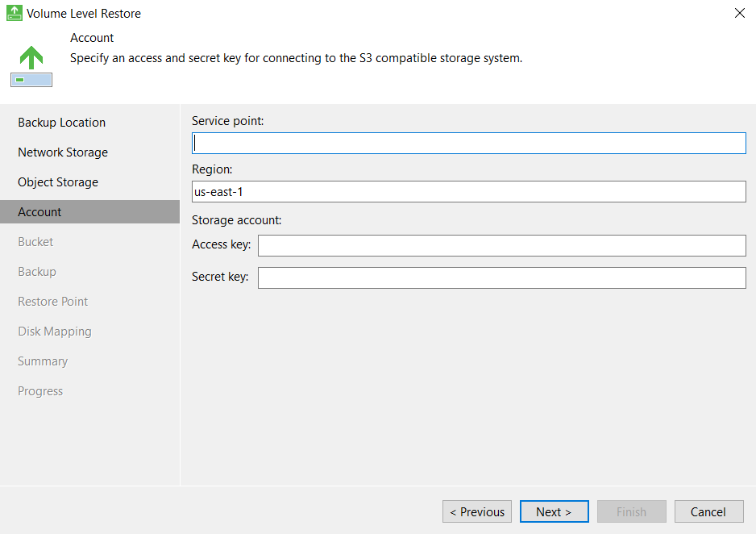Open the Summary step
The height and width of the screenshot is (534, 756).
pyautogui.click(x=43, y=361)
